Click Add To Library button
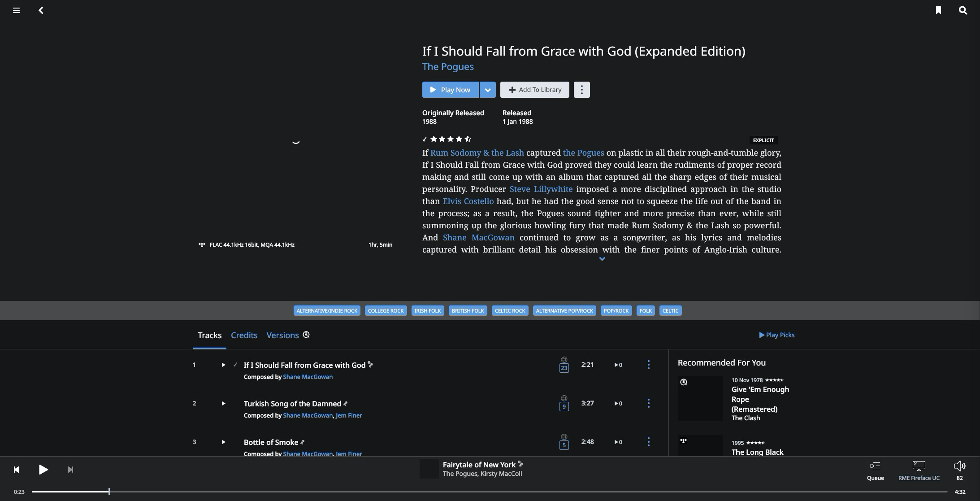Image resolution: width=980 pixels, height=501 pixels. coord(534,90)
